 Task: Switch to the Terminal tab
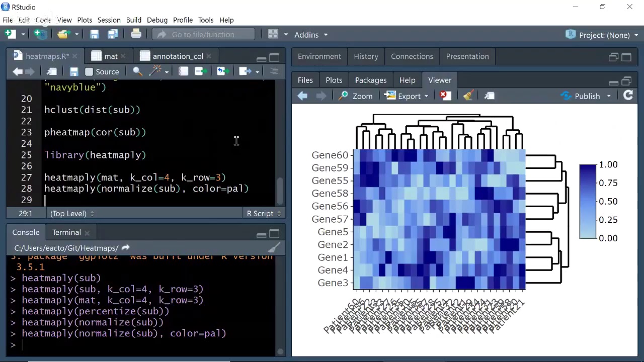[x=66, y=232]
